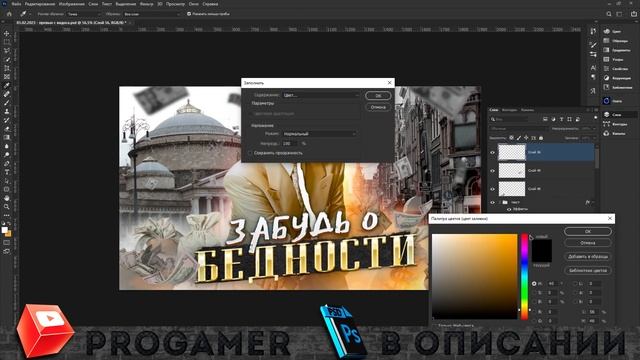640x360 pixels.
Task: Select the Eyedropper tool in left toolbar
Action: coord(7,85)
